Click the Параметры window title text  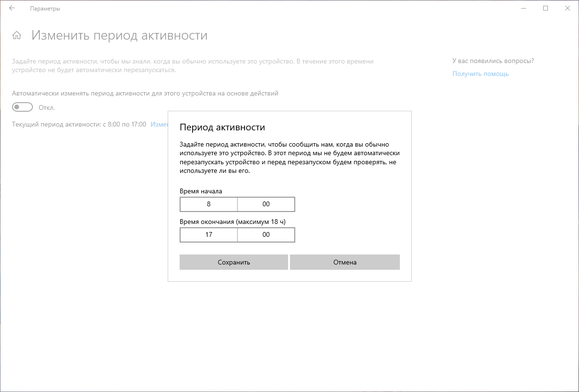point(45,9)
